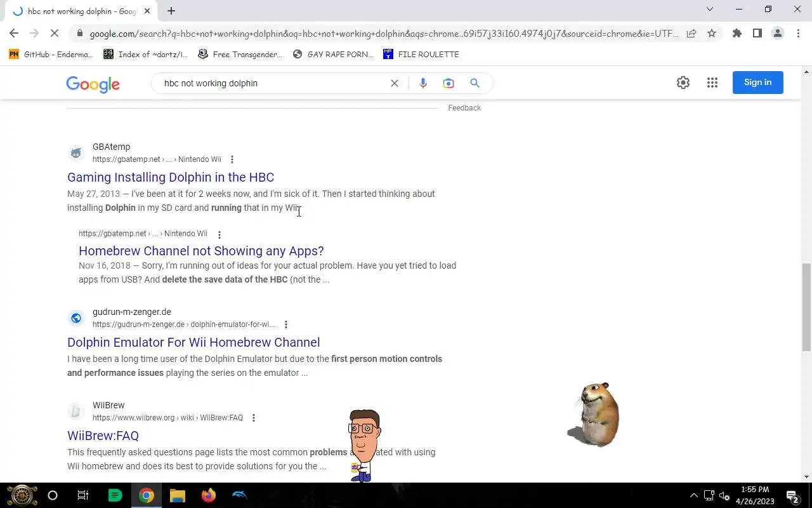Open Dolphin emulator from the taskbar

pos(239,495)
